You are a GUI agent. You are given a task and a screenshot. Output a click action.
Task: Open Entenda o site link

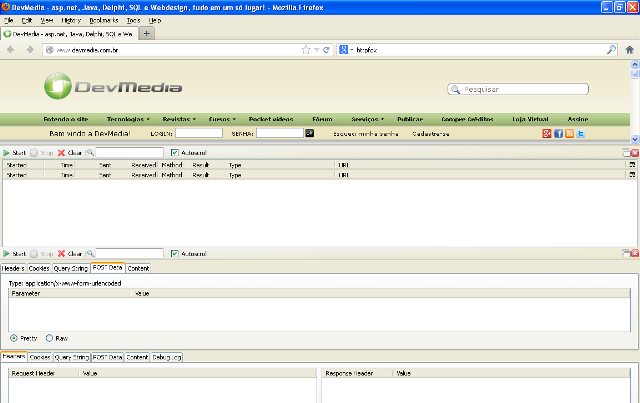(66, 119)
